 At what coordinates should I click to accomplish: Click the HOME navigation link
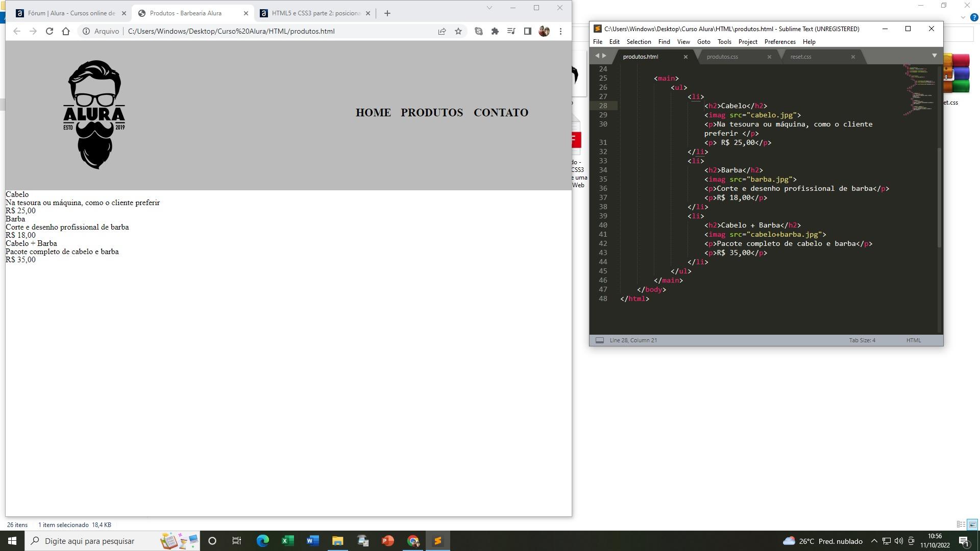pyautogui.click(x=373, y=112)
